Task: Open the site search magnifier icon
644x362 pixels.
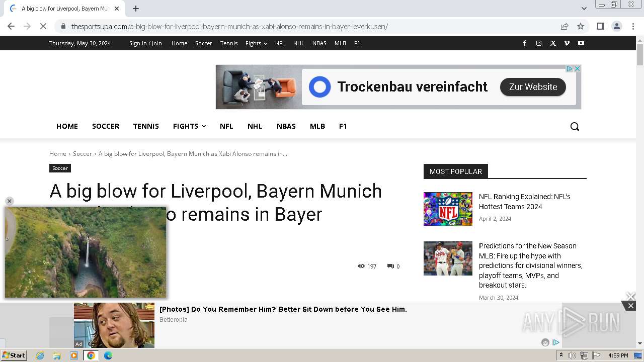Action: pos(575,126)
